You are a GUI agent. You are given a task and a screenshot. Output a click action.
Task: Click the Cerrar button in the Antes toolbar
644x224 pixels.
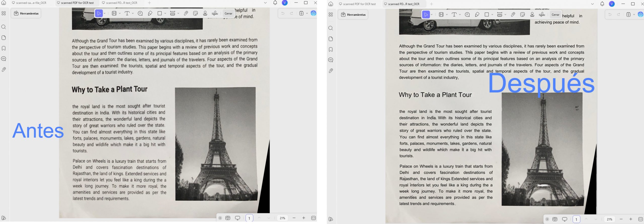[228, 14]
